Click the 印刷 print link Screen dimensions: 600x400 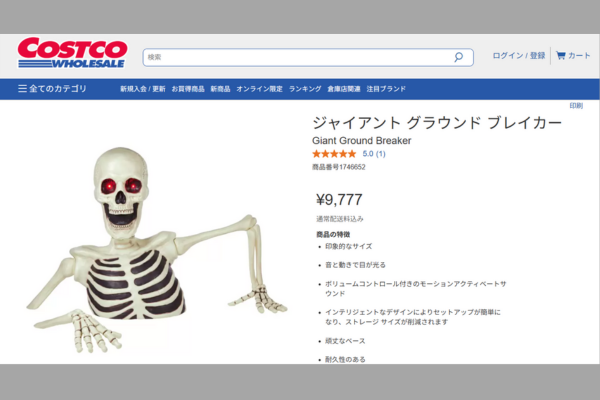click(x=576, y=106)
